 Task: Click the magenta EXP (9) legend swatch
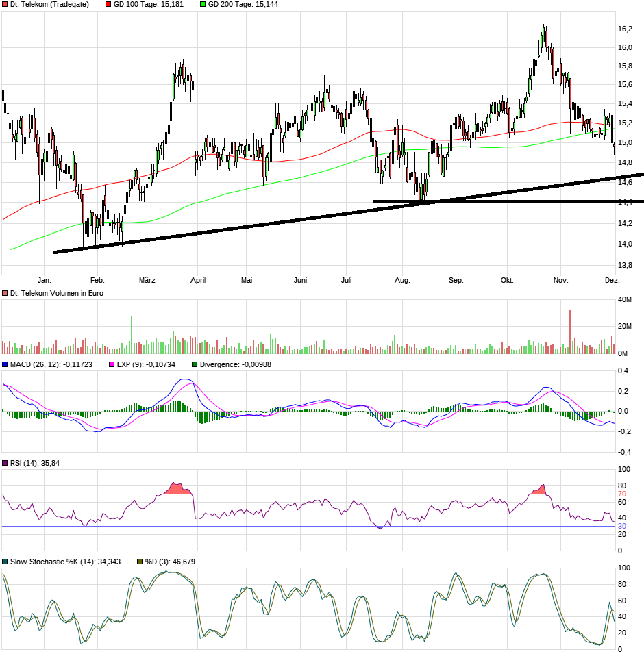112,364
